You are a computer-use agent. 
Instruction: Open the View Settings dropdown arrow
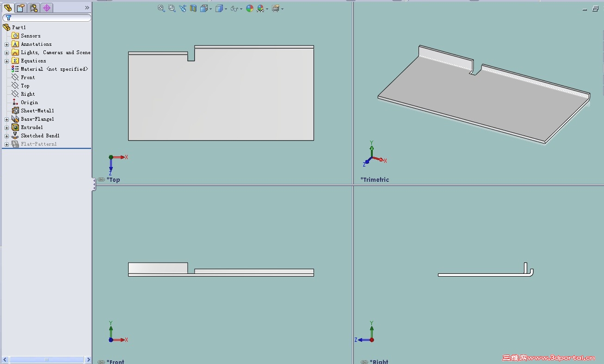[x=282, y=9]
